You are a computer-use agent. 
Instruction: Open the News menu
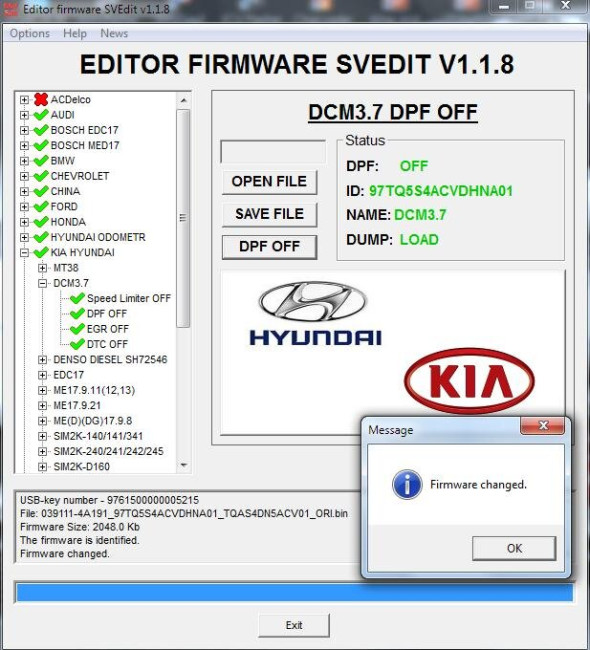pos(114,33)
